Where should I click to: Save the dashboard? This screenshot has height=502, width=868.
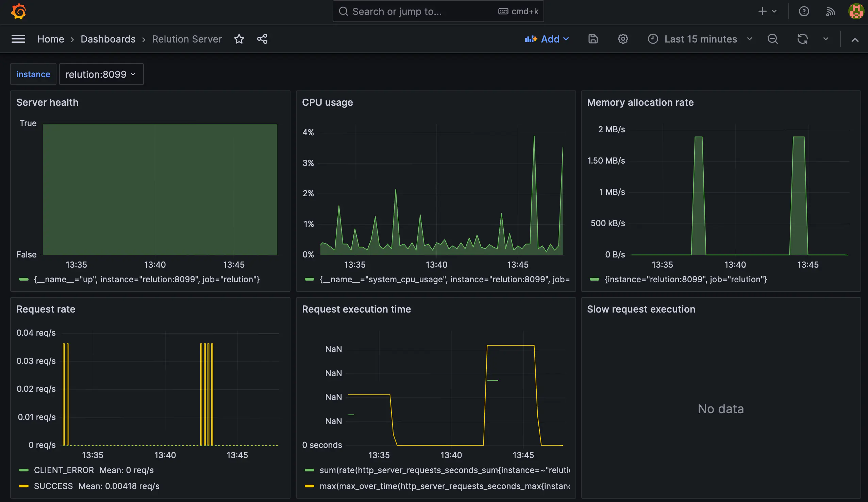[593, 39]
